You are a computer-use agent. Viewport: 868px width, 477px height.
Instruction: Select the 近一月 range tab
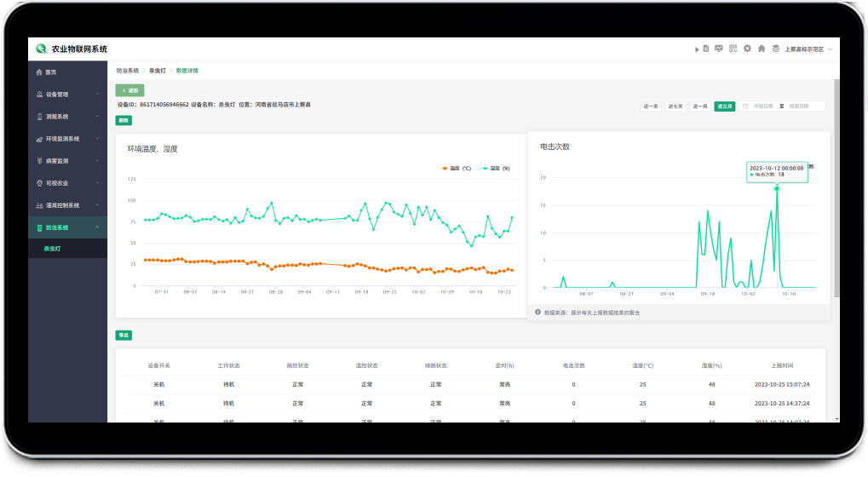700,106
